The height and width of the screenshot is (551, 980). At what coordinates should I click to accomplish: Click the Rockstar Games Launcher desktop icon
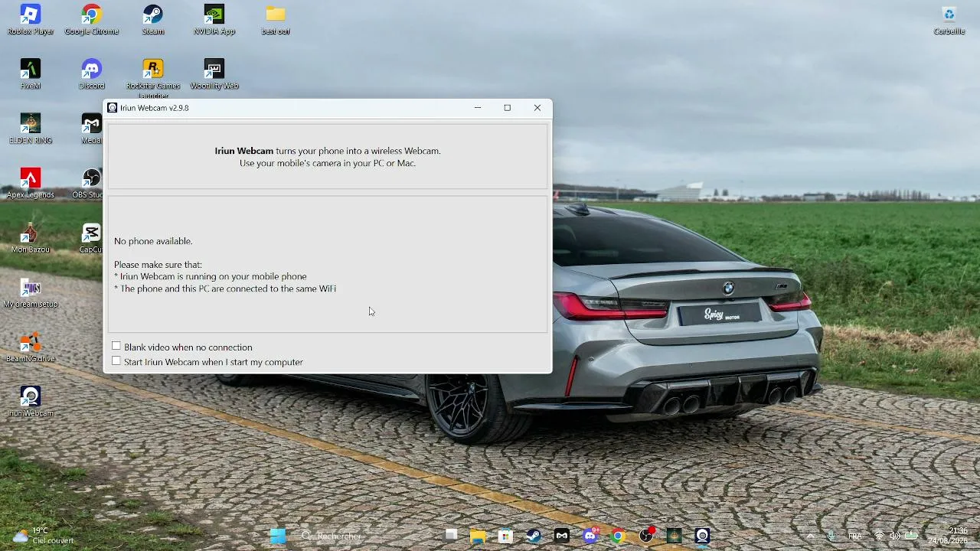click(153, 78)
